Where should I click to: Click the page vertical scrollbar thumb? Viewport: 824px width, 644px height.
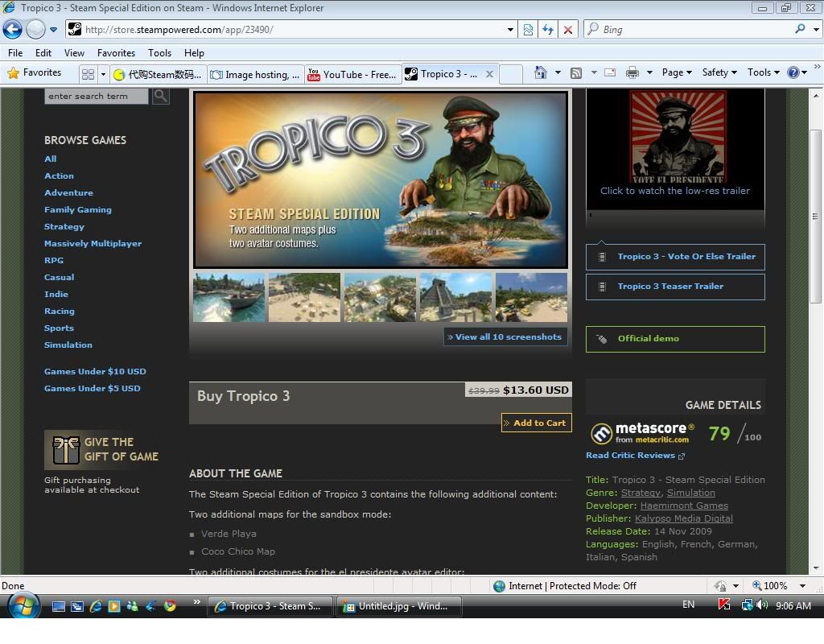tap(815, 216)
